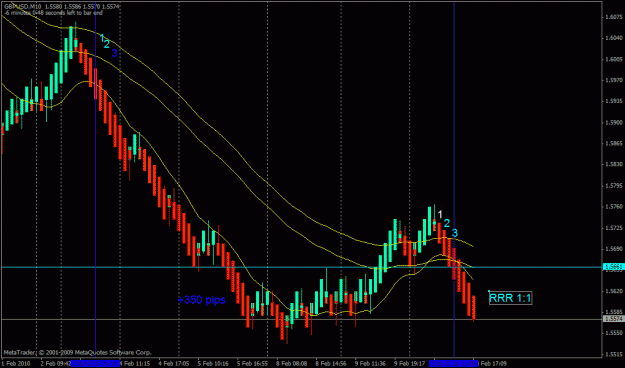This screenshot has width=625, height=368.
Task: Click the 1.5515 value on price scale
Action: click(x=613, y=354)
